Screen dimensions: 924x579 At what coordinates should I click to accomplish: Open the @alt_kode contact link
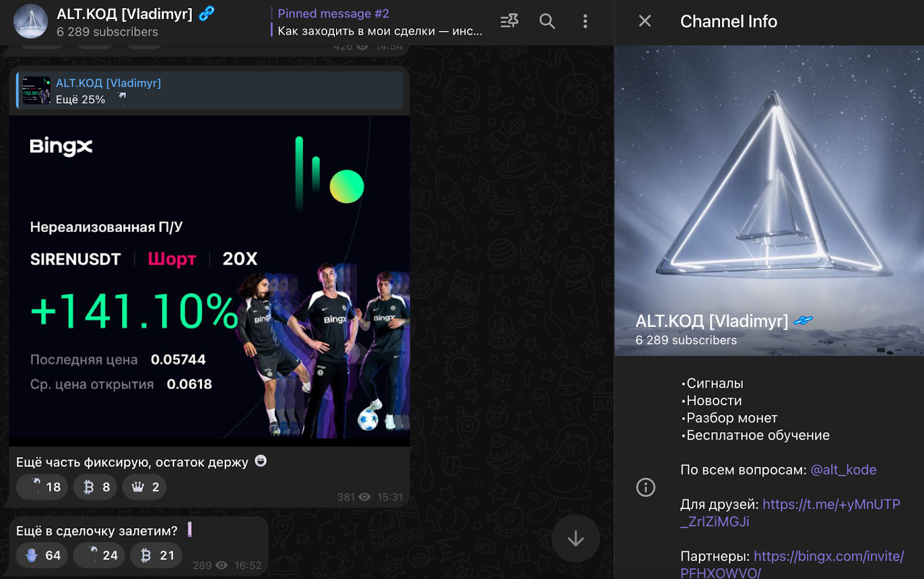843,470
